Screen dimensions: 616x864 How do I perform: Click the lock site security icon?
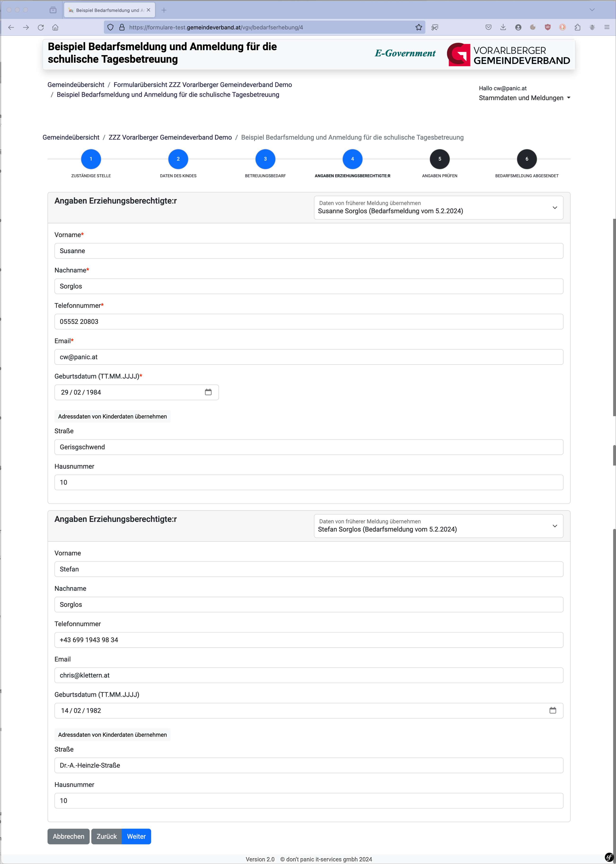point(122,27)
